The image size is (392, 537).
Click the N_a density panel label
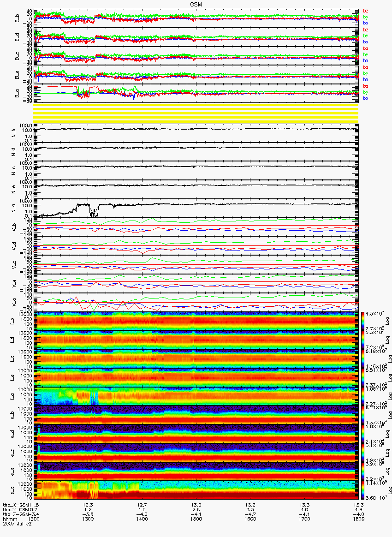pyautogui.click(x=14, y=208)
